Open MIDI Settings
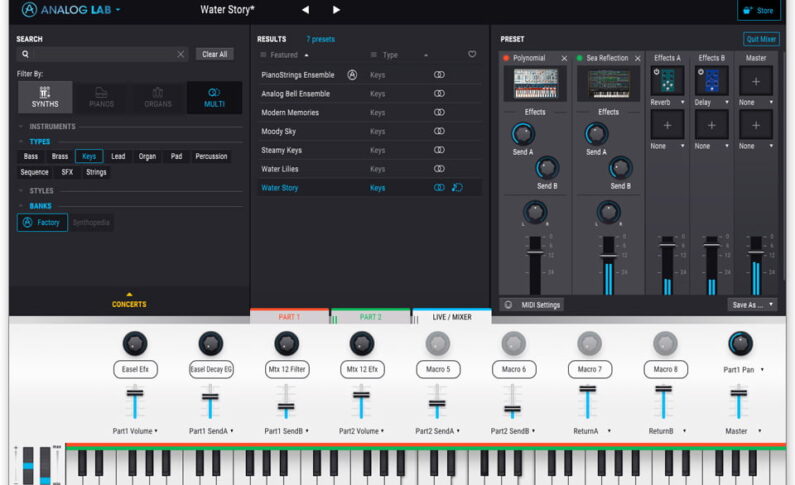The image size is (795, 485). coord(532,305)
